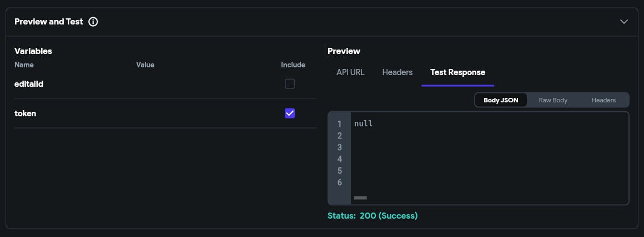Enable the editalId include checkbox
This screenshot has width=644, height=237.
[290, 84]
